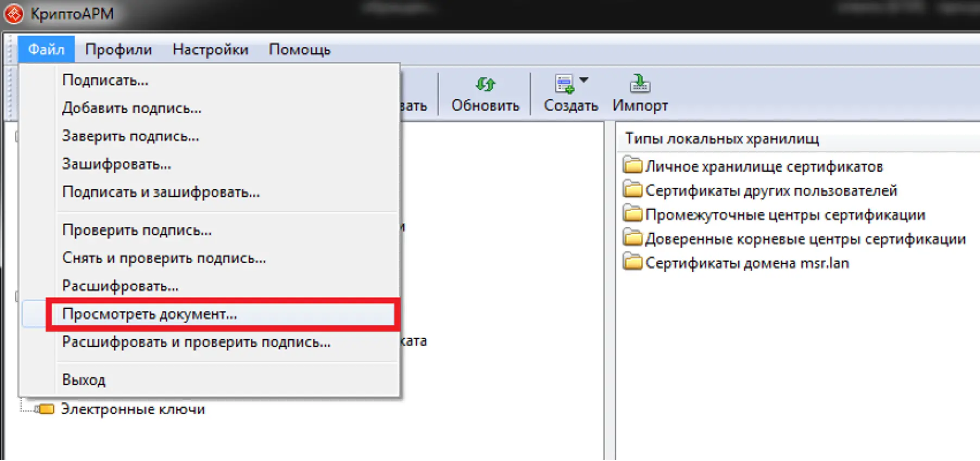The width and height of the screenshot is (980, 461).
Task: Click the КриптоАРМ application logo icon
Action: pyautogui.click(x=14, y=14)
